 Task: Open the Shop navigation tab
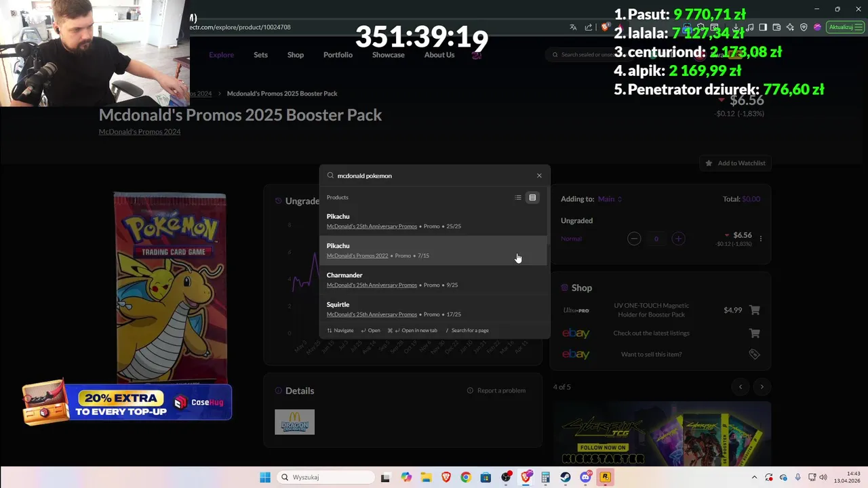tap(296, 55)
